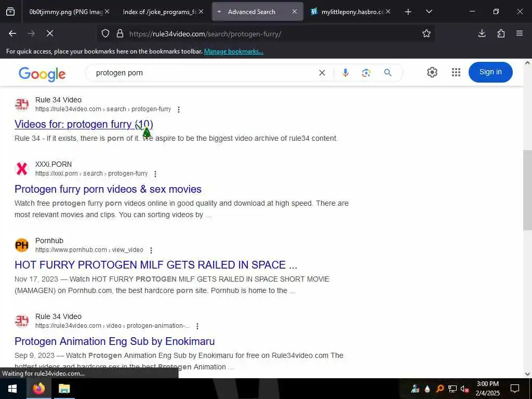
Task: Click the 'https://xxxi.porn › search › protogen-furry' breadcrumb
Action: (x=91, y=174)
